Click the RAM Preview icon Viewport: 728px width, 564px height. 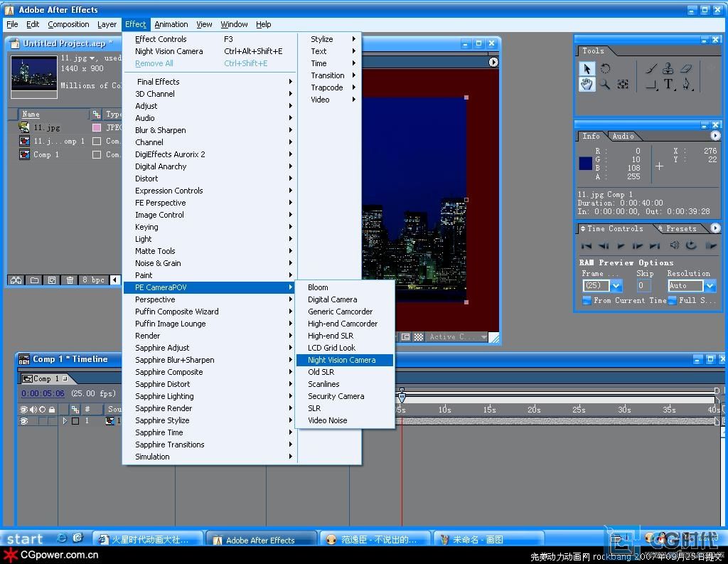tap(710, 246)
